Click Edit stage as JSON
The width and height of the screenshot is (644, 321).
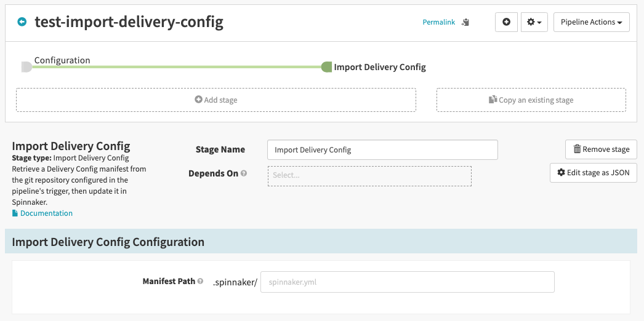pos(593,173)
